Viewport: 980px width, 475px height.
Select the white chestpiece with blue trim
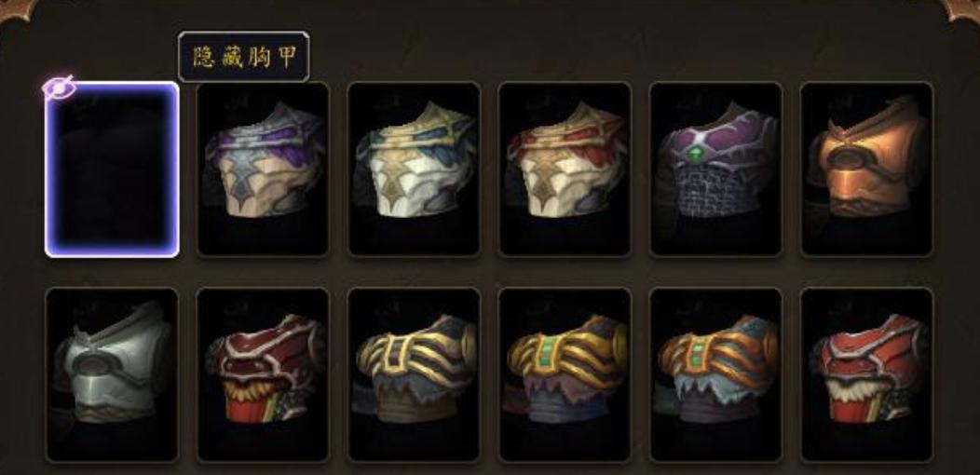414,170
